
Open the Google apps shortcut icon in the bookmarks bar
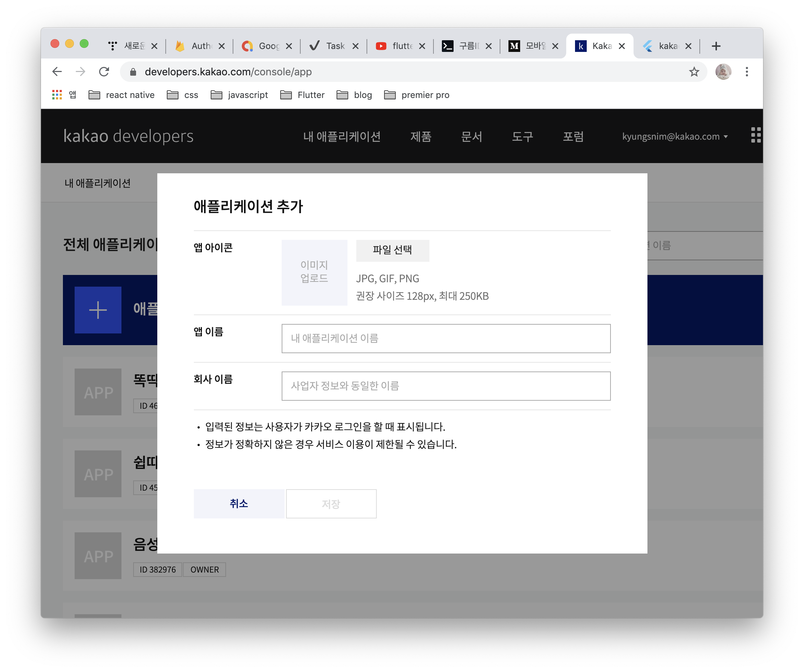[x=57, y=95]
